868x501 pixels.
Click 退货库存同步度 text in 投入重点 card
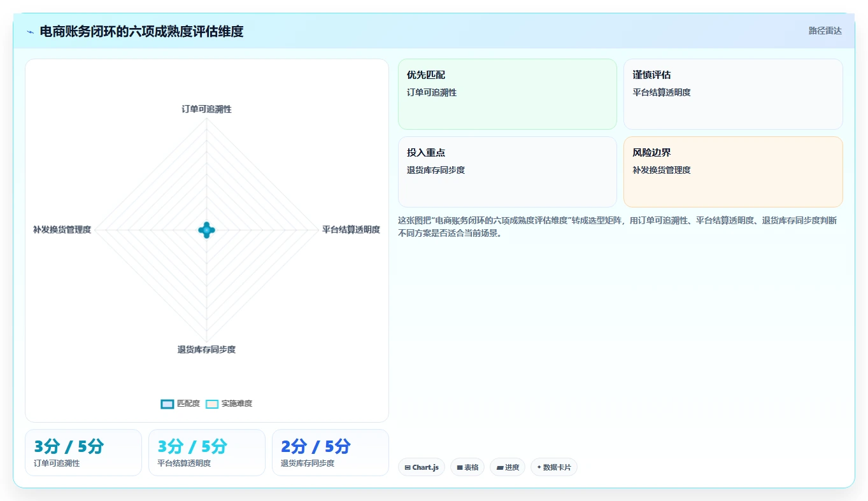pos(436,170)
